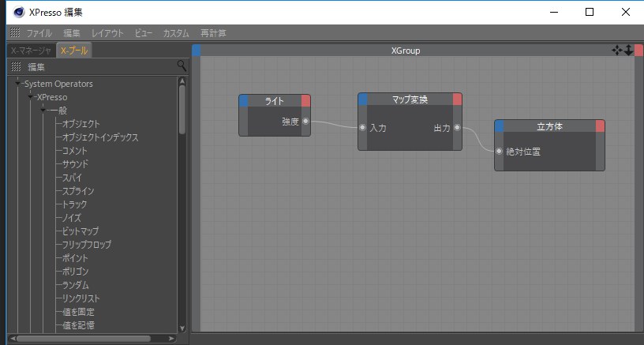
Task: Select the 立方体 node title bar
Action: (549, 126)
